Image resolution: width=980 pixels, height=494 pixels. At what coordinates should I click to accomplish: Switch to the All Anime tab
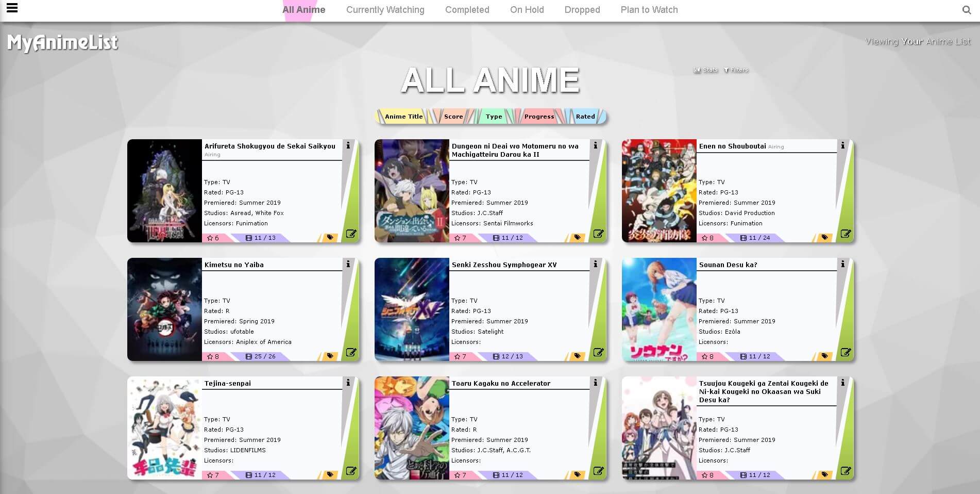[304, 10]
